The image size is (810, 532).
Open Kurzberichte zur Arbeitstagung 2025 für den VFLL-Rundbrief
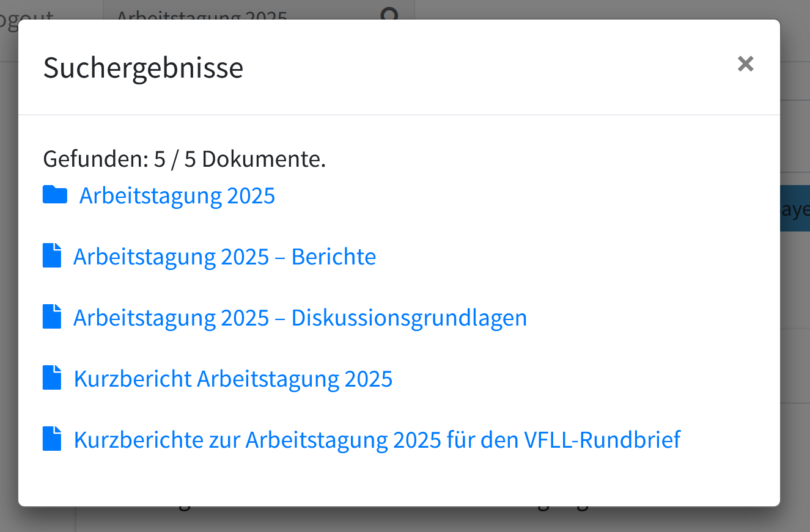tap(377, 440)
